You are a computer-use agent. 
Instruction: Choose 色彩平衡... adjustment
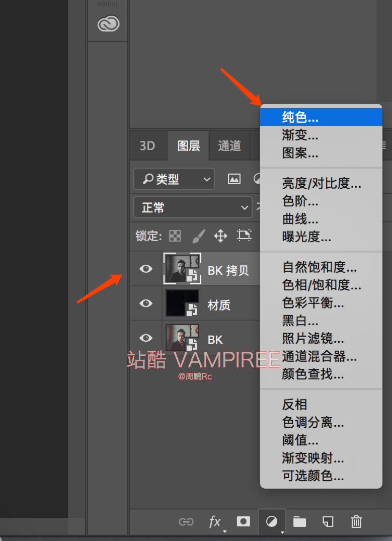[321, 303]
